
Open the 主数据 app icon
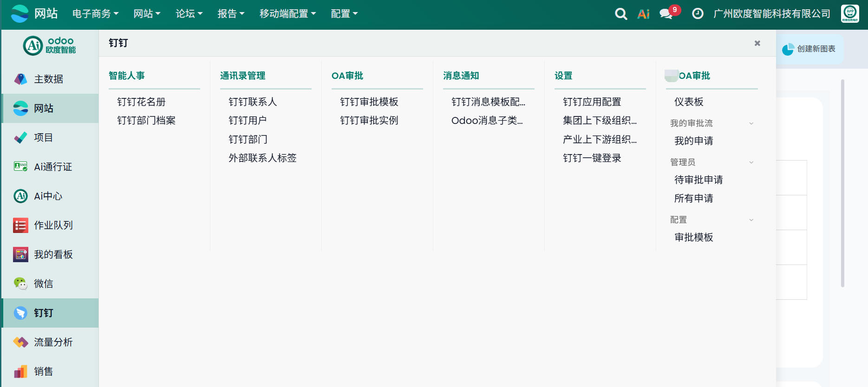(21, 79)
